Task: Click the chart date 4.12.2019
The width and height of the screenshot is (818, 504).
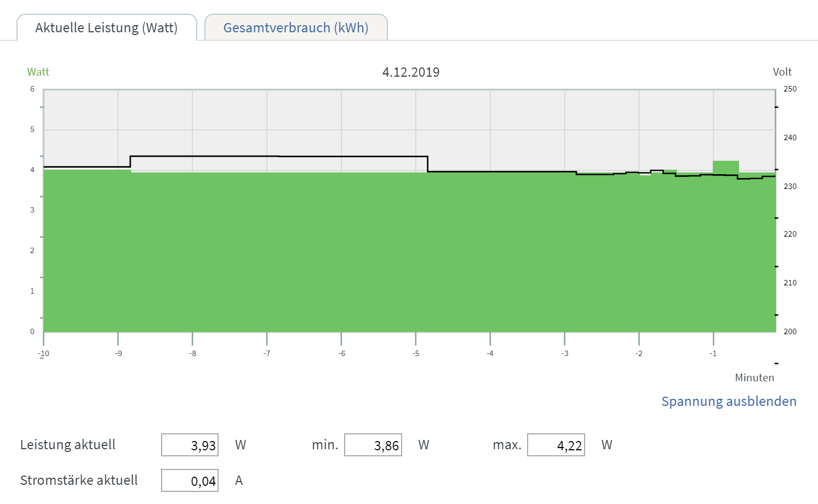Action: [x=411, y=72]
